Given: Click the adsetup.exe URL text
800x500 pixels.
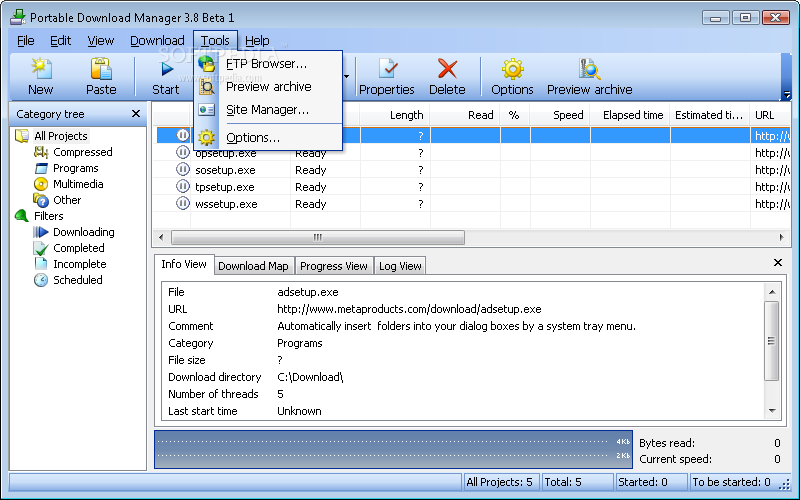Looking at the screenshot, I should click(x=409, y=309).
